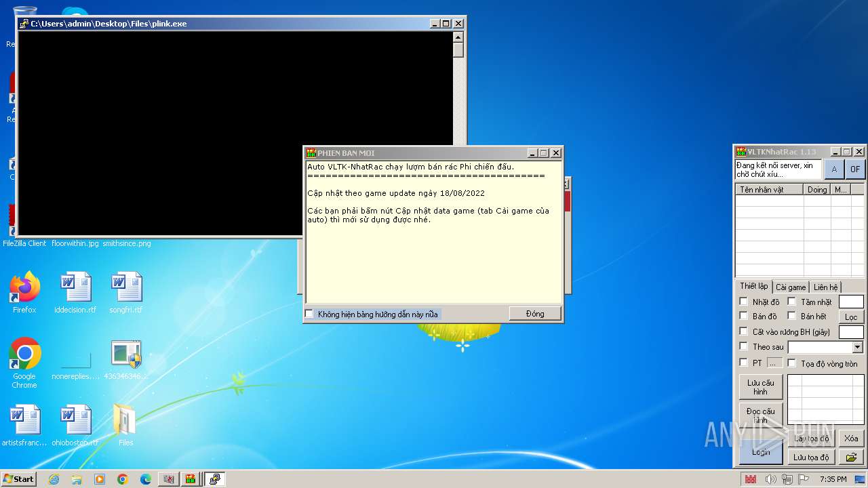868x488 pixels.
Task: Open the 436346346 installer icon
Action: pos(126,360)
